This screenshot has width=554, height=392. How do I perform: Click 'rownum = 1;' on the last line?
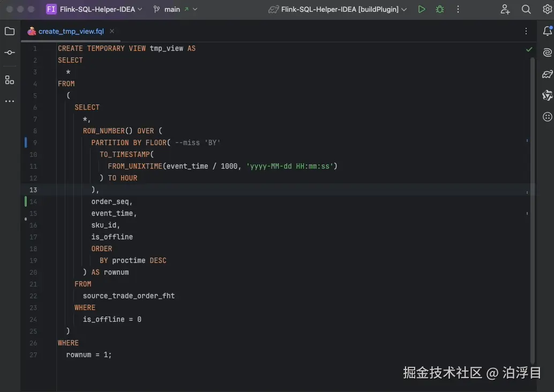pos(89,355)
